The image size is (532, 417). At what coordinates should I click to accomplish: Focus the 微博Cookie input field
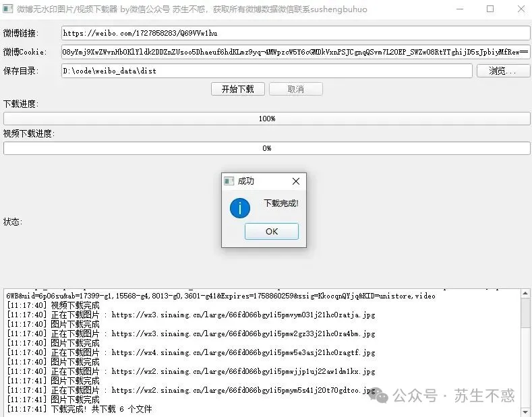coord(295,52)
